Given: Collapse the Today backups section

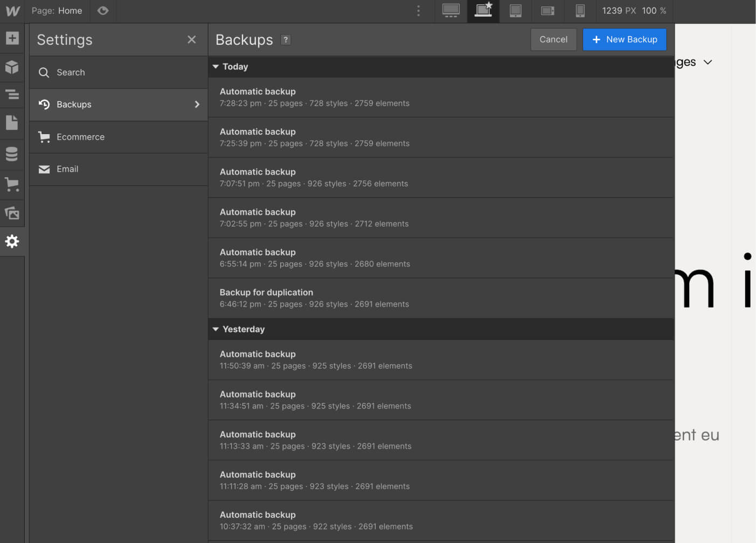Looking at the screenshot, I should (216, 67).
